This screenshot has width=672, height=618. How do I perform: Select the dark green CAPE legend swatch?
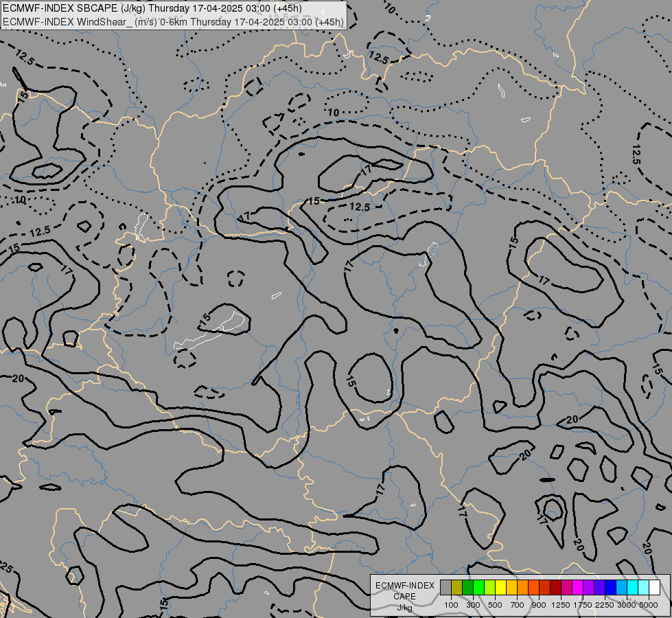pos(468,588)
